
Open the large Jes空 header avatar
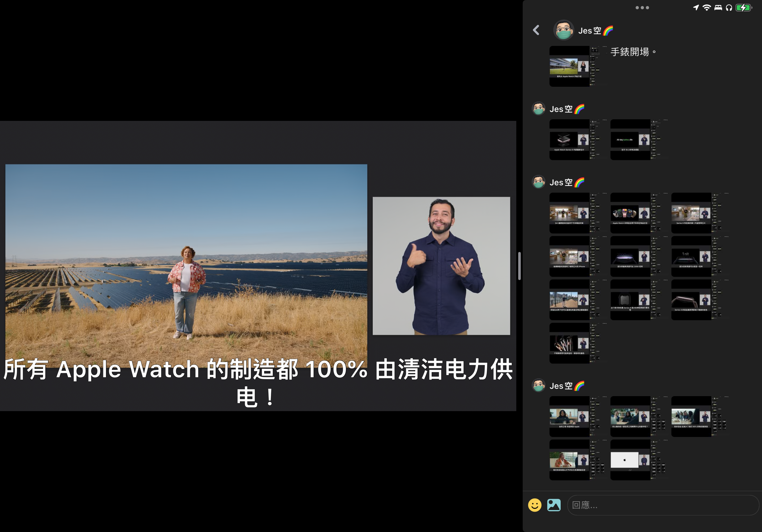[x=564, y=30]
